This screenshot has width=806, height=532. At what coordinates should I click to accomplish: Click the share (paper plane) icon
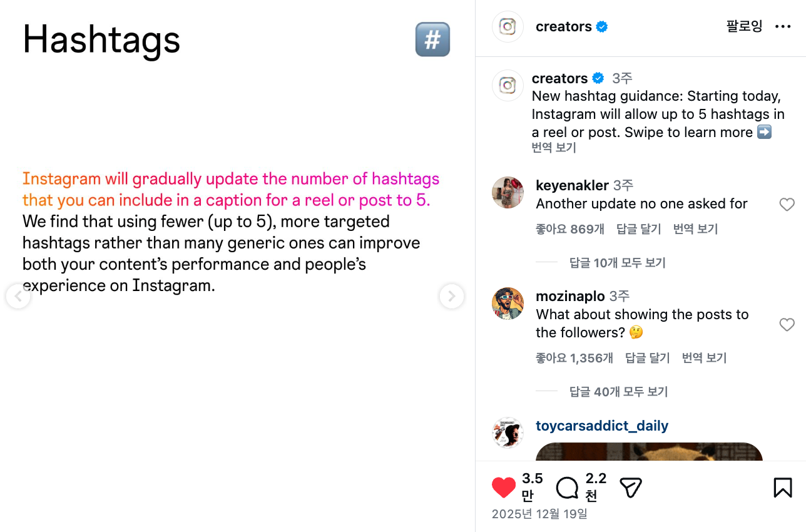click(x=630, y=487)
